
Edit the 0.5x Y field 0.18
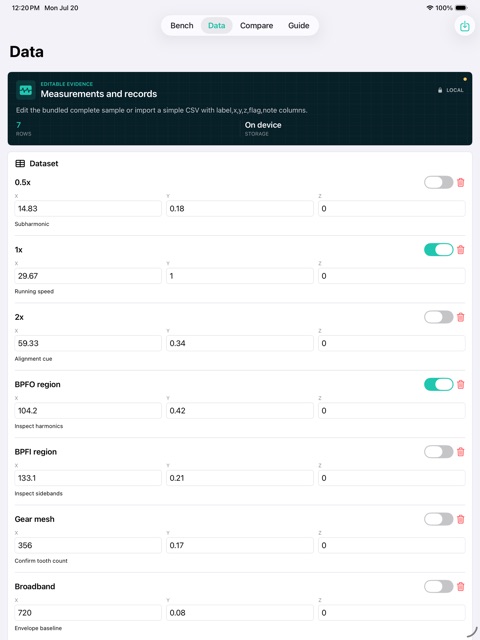click(240, 209)
